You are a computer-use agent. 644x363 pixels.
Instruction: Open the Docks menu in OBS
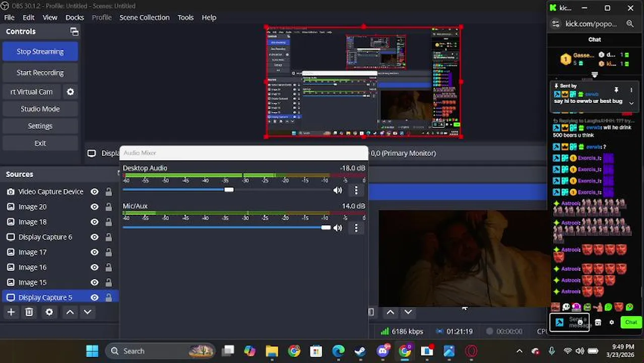(75, 17)
